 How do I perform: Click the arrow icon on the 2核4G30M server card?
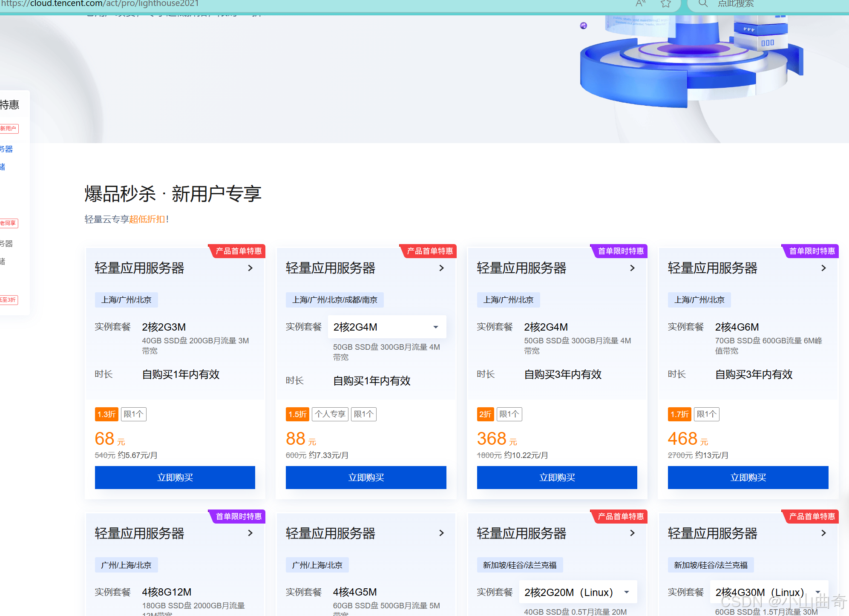[823, 533]
